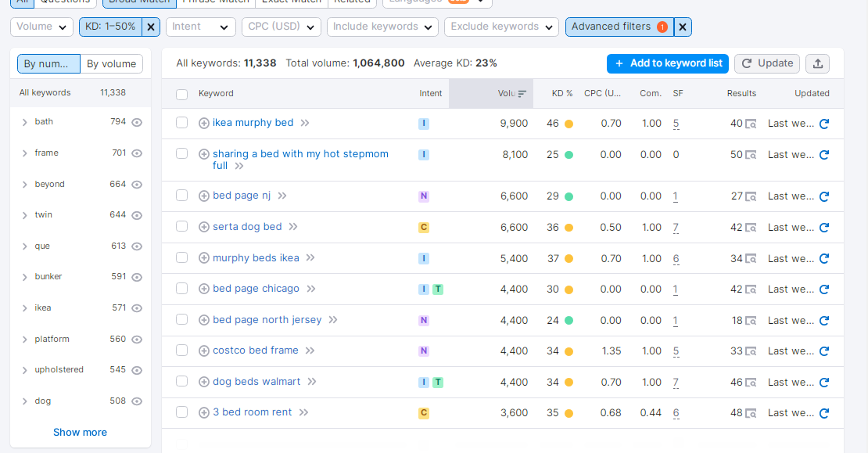
Task: Open double-arrow details for murphy beds ikea
Action: 310,257
